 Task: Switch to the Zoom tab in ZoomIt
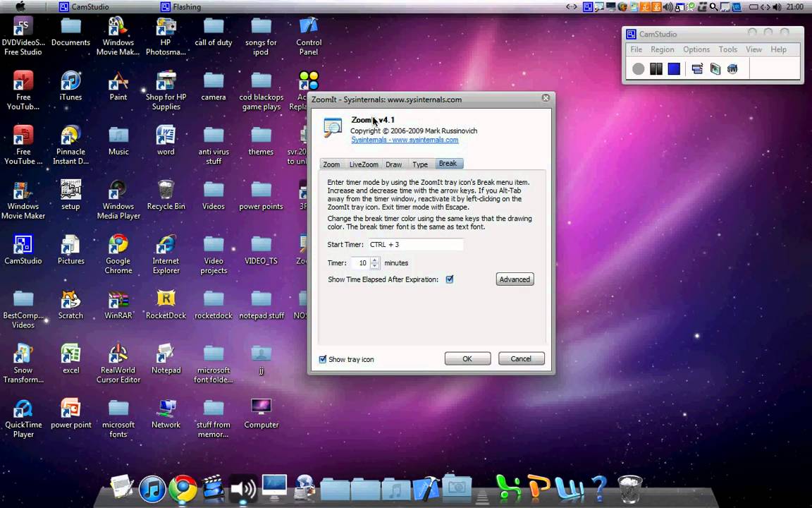click(x=331, y=164)
